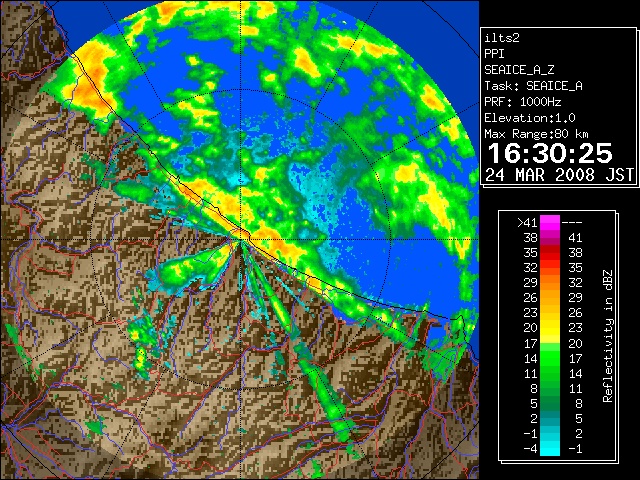Image resolution: width=640 pixels, height=480 pixels.
Task: Click the yellow 20 dBZ legend swatch
Action: tap(550, 328)
